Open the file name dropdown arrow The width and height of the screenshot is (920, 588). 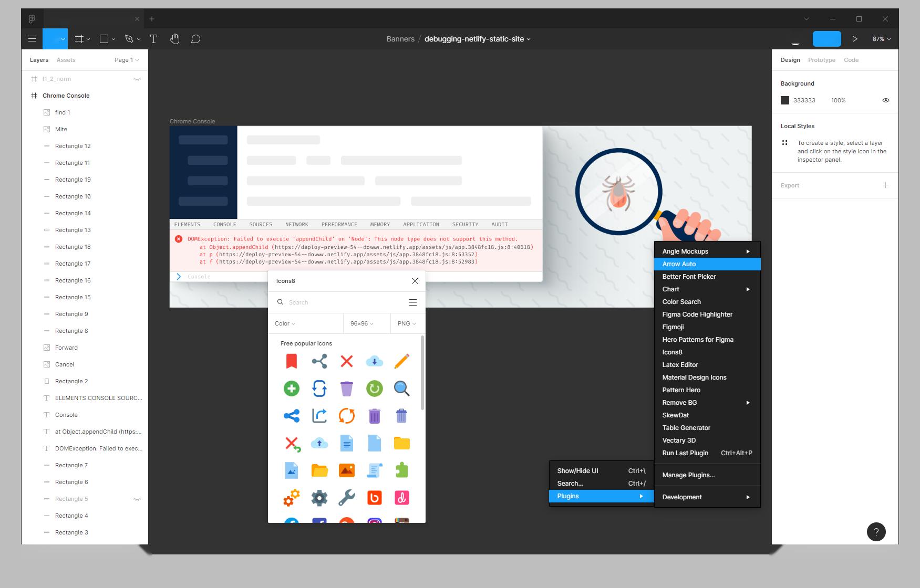coord(529,39)
